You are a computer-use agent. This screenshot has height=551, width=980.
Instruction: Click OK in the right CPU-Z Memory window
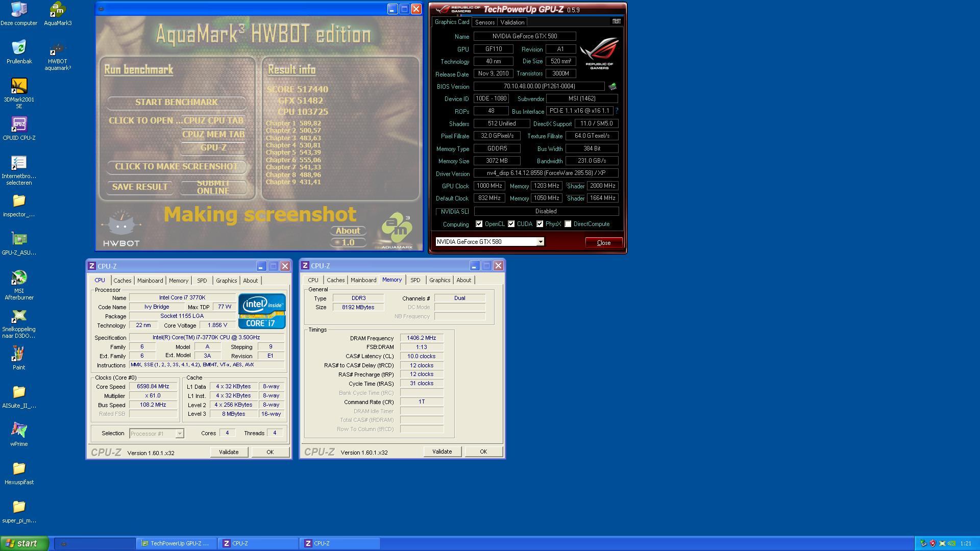[x=483, y=452]
